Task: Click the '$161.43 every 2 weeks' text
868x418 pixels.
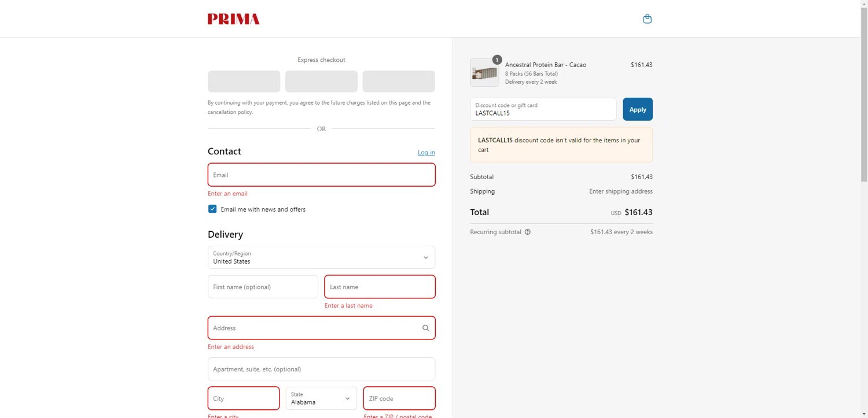Action: [x=621, y=232]
